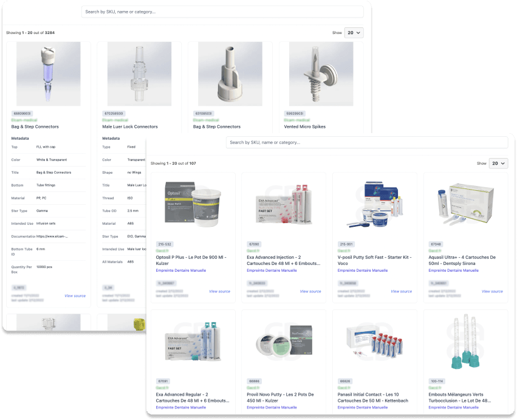Select the Provil Novo Putty product title

point(280,398)
